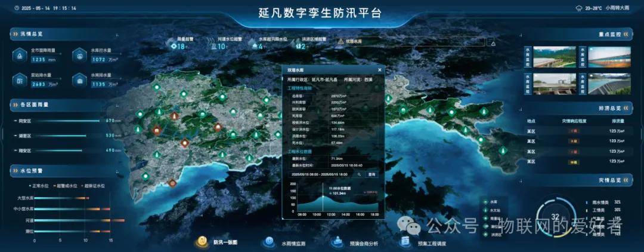This screenshot has width=644, height=252.
Task: Click the 水库超汛限水位 4 indicator icon
Action: pos(255,47)
